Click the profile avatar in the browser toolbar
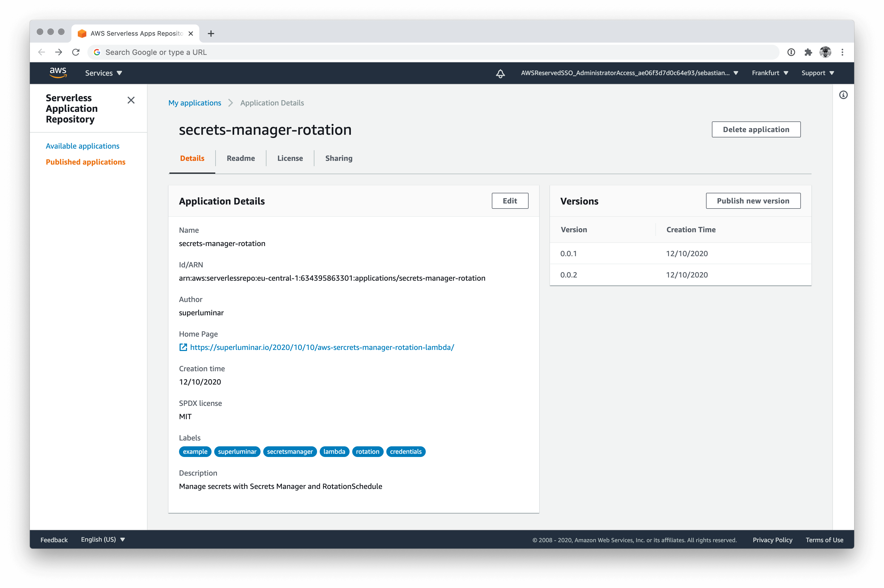 pyautogui.click(x=825, y=52)
